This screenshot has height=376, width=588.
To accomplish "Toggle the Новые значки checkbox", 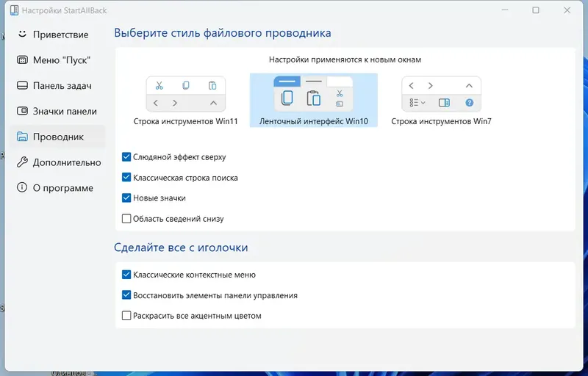I will tap(126, 198).
